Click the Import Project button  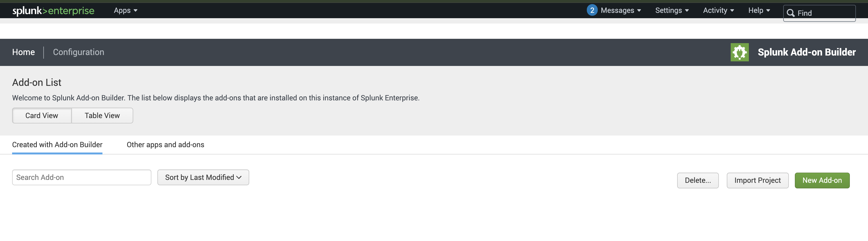point(758,180)
